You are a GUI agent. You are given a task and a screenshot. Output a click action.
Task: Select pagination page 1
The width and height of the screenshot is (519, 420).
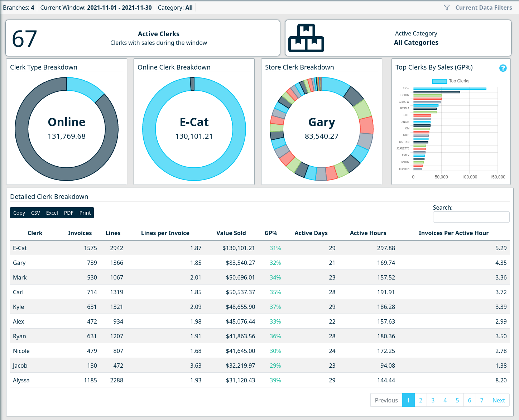click(x=408, y=400)
